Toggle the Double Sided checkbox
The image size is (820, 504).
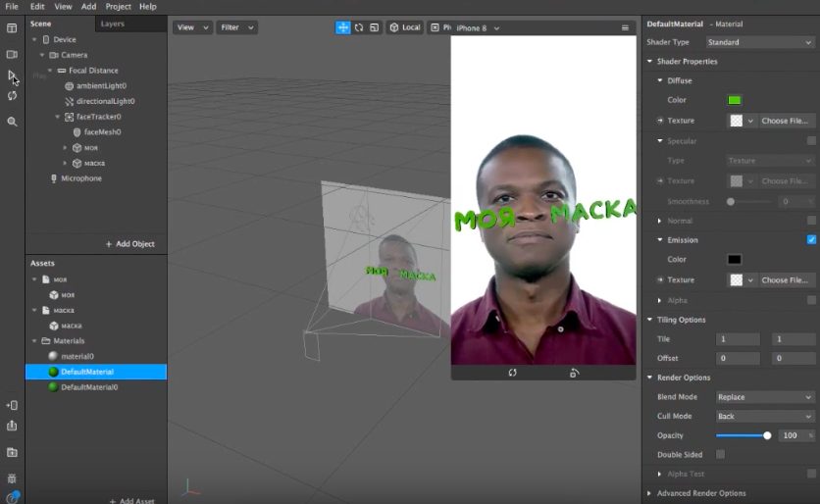click(720, 454)
